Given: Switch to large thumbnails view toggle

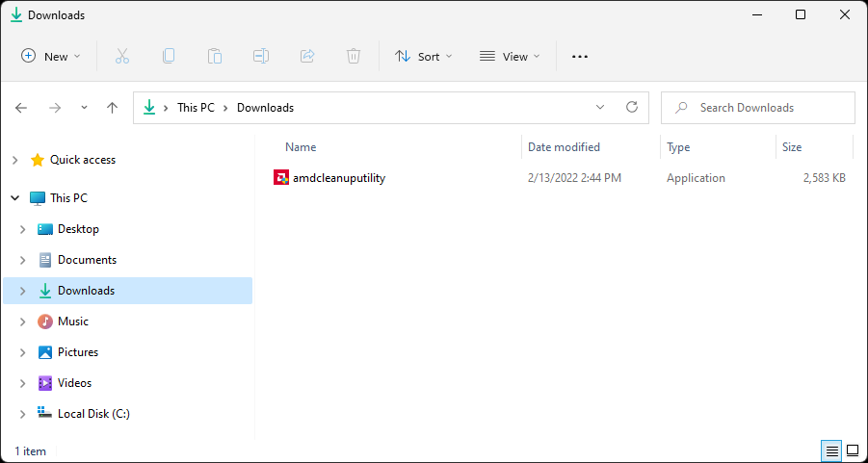Looking at the screenshot, I should click(x=853, y=450).
